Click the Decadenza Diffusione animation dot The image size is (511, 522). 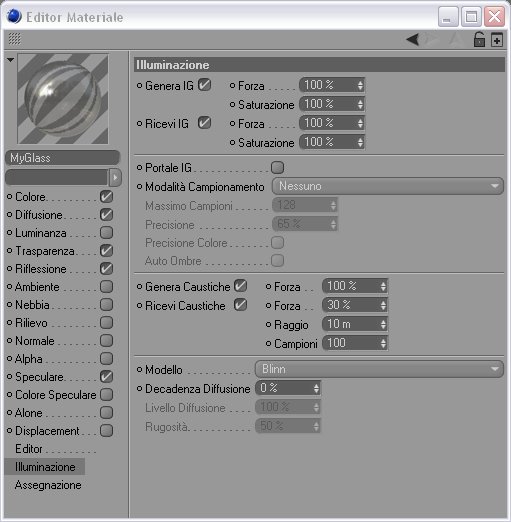click(x=140, y=389)
